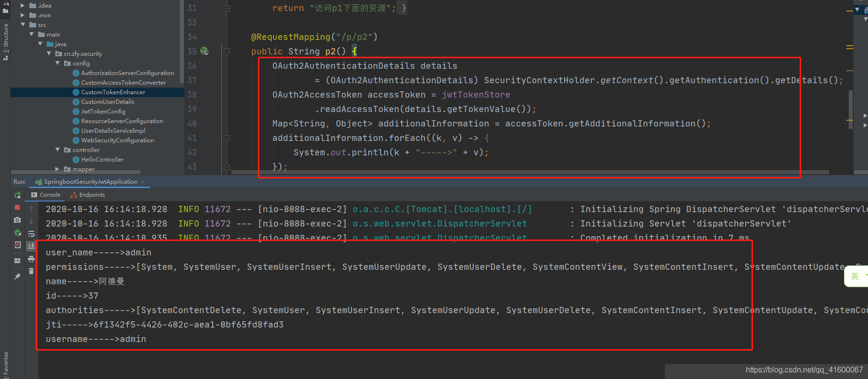Image resolution: width=868 pixels, height=379 pixels.
Task: Click console line starting with 'jti----->'
Action: click(165, 325)
